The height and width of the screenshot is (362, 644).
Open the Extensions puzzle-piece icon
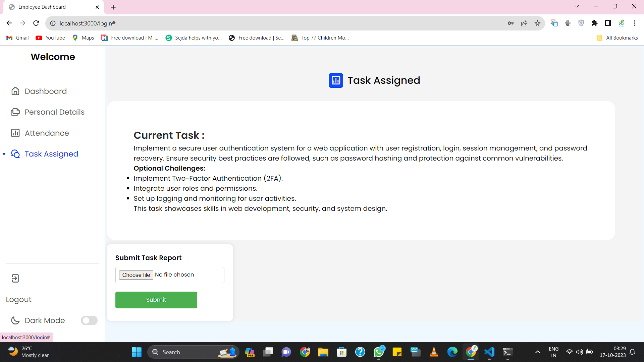(594, 23)
